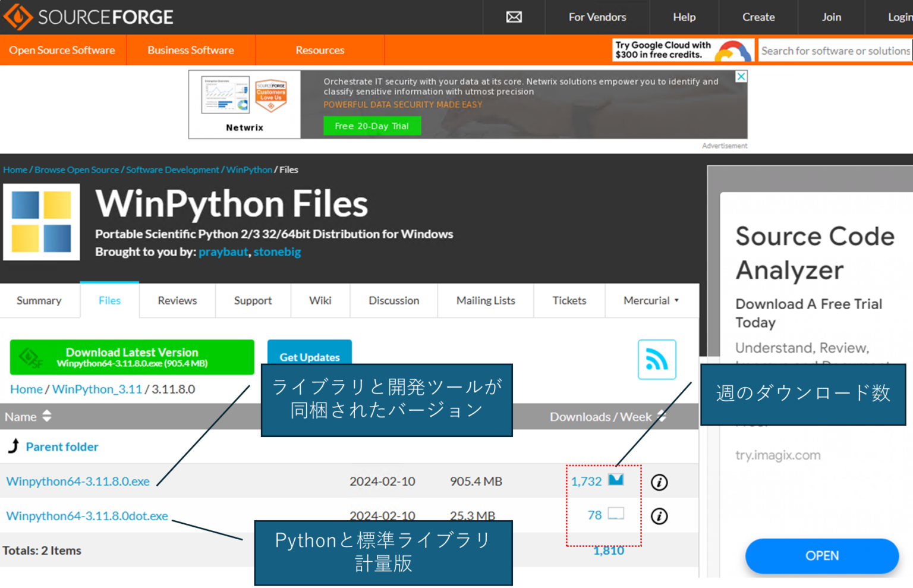Image resolution: width=913 pixels, height=588 pixels.
Task: Click the SourceForge flame logo
Action: [17, 17]
